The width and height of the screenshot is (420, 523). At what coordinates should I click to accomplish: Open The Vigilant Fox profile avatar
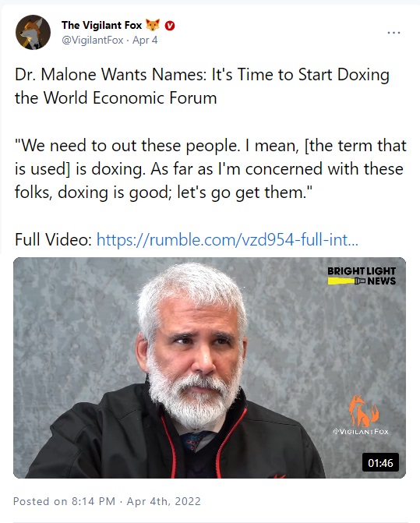point(33,33)
